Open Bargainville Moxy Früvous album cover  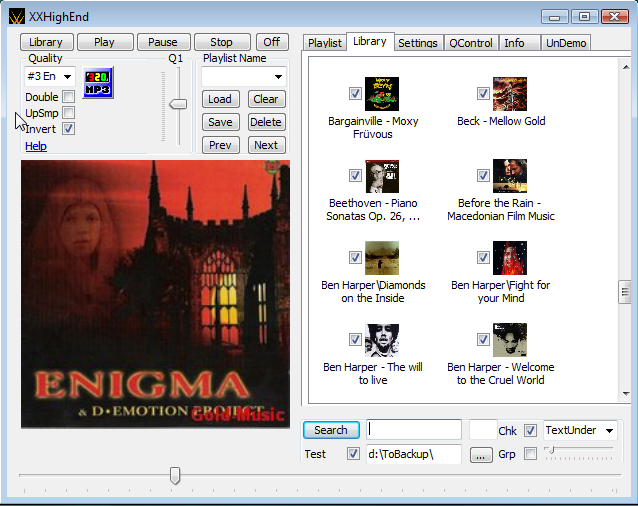pos(382,94)
